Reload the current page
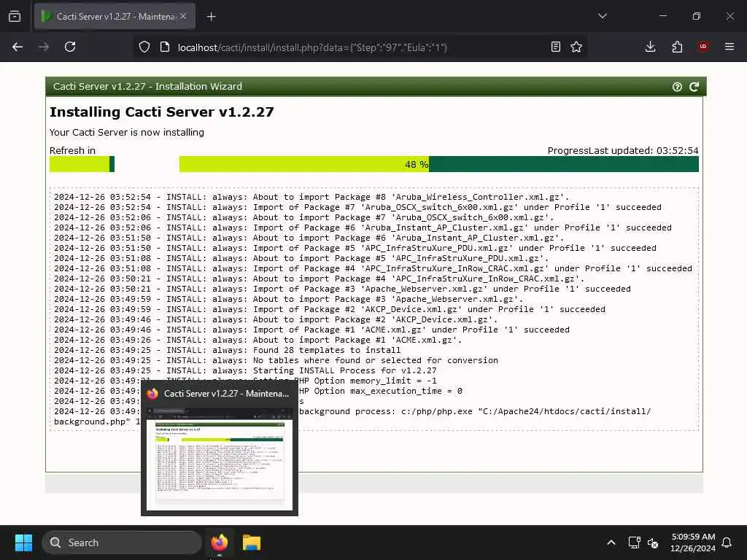This screenshot has height=560, width=747. coord(70,47)
